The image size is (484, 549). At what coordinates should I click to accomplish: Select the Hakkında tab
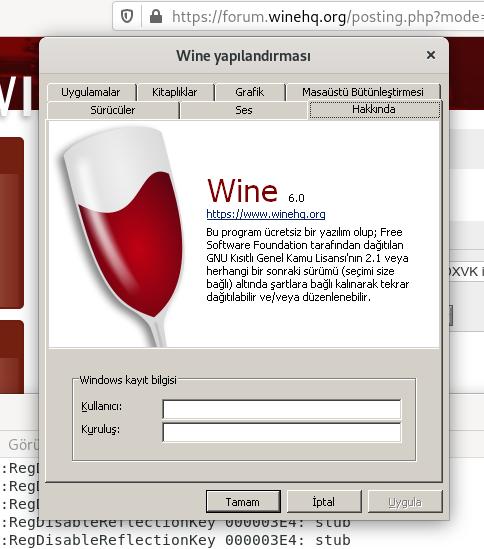(374, 109)
